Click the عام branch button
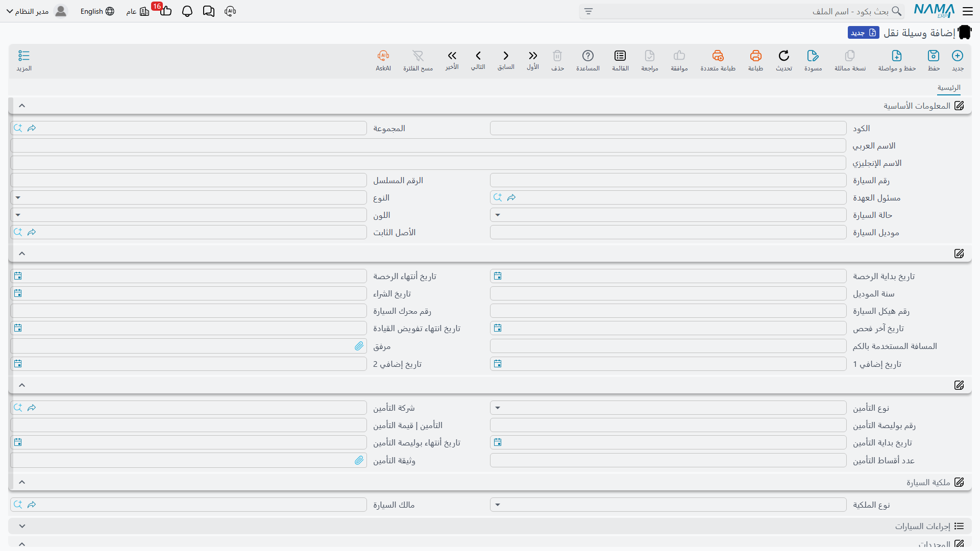980x551 pixels. 138,11
